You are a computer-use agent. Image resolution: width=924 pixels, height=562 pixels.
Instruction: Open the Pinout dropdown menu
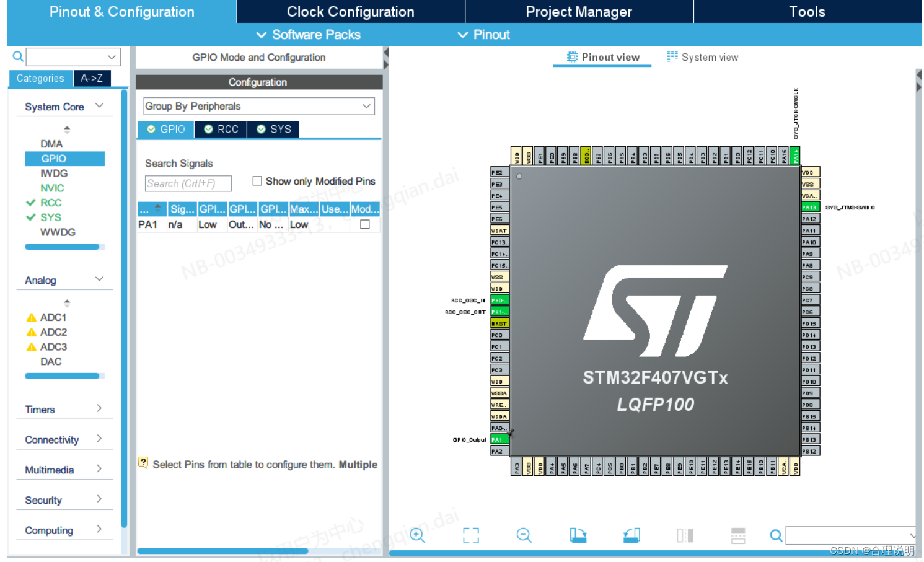(484, 35)
